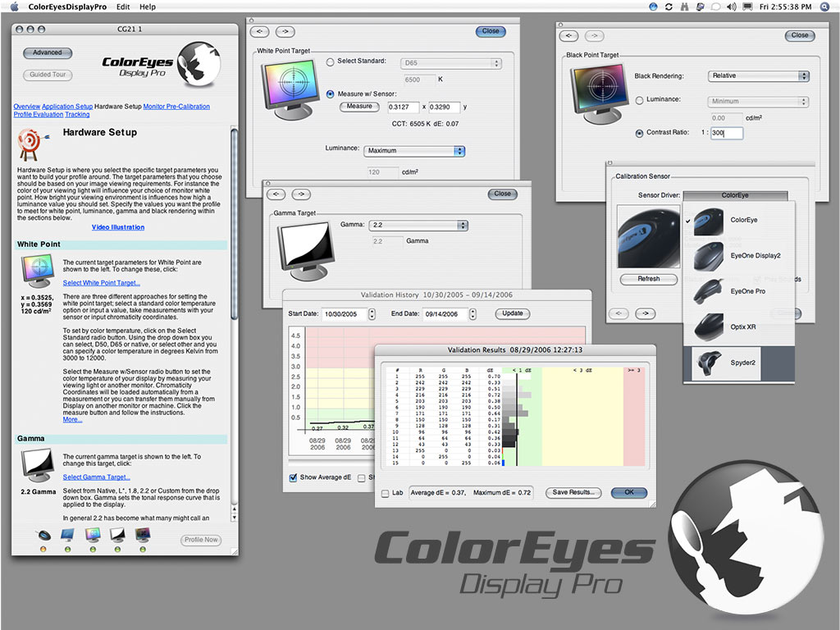The height and width of the screenshot is (630, 840).
Task: Go to the Tracking section link
Action: coord(77,115)
